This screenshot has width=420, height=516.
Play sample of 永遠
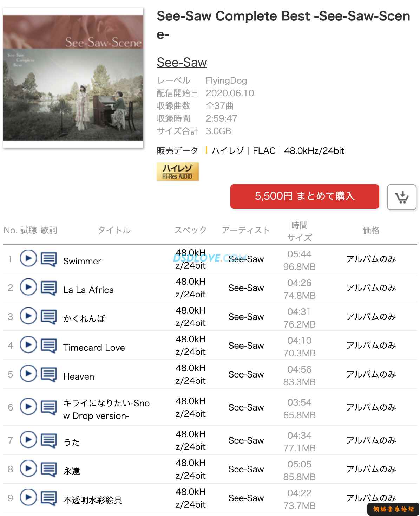28,469
